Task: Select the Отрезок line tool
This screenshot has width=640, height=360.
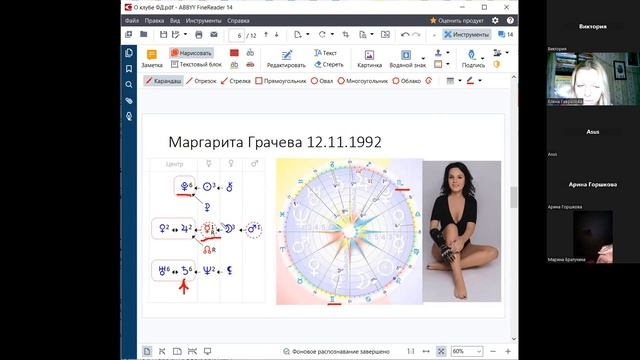Action: click(x=201, y=81)
